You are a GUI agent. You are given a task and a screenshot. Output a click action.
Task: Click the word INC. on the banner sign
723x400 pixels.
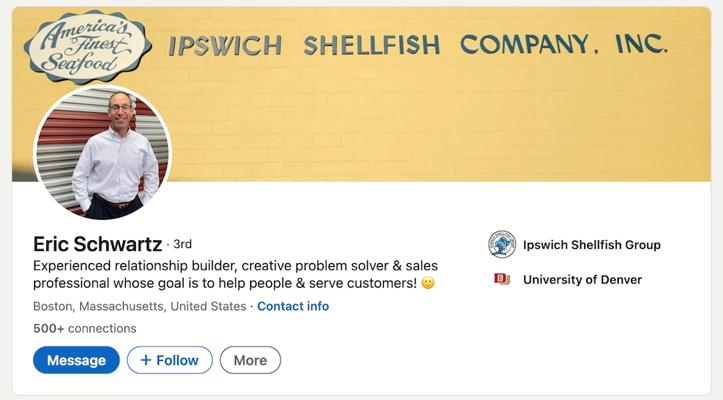(x=641, y=44)
